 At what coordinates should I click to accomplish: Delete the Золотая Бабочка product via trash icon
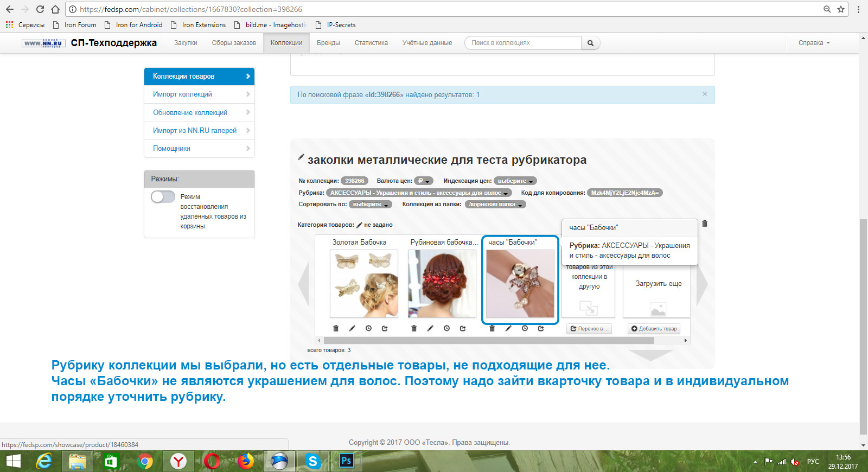(336, 328)
